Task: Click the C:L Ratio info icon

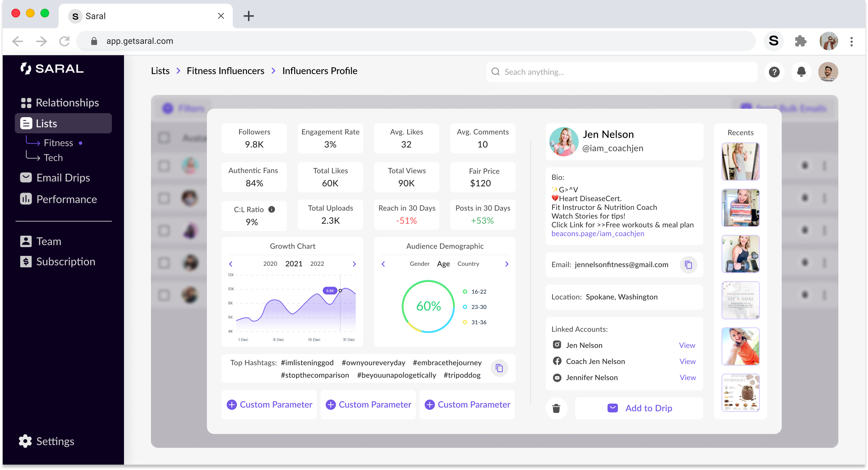Action: 272,209
